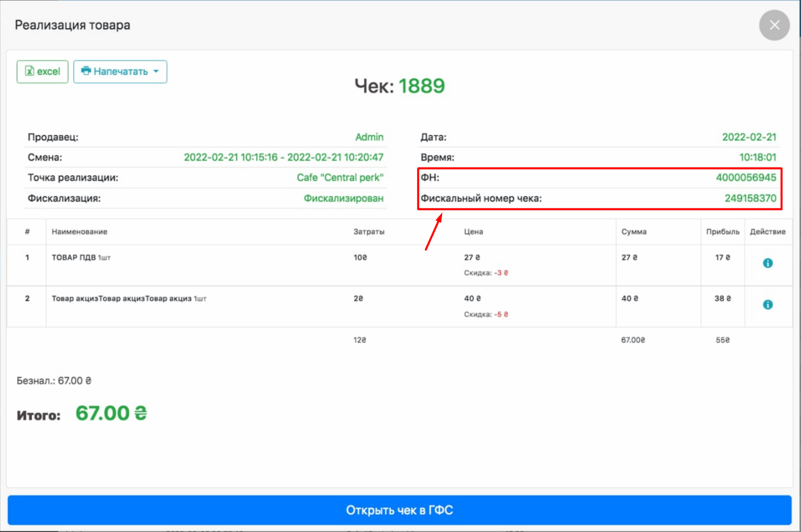This screenshot has width=801, height=532.
Task: Click the Цена column header
Action: [x=473, y=232]
